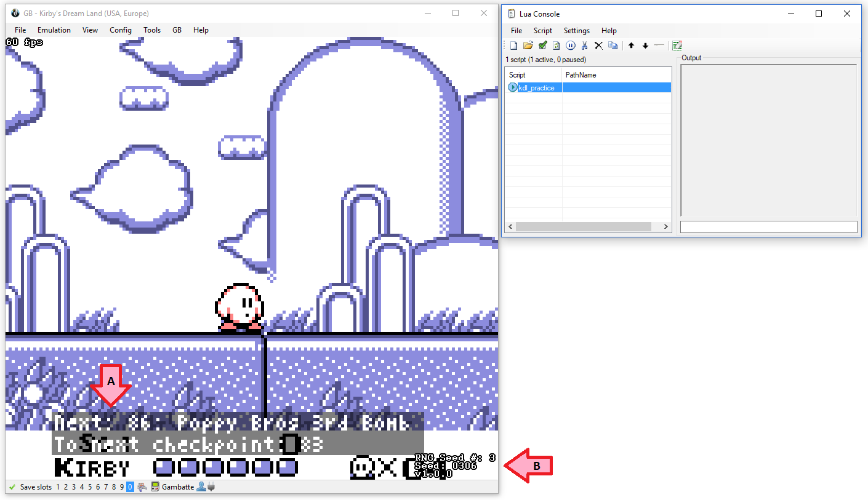
Task: Click the Insert Separator line icon
Action: tap(659, 46)
